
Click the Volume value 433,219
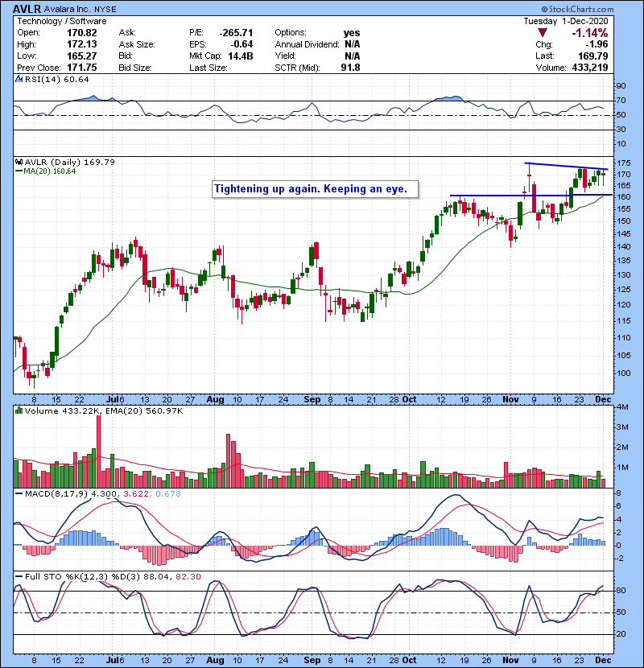coord(590,68)
